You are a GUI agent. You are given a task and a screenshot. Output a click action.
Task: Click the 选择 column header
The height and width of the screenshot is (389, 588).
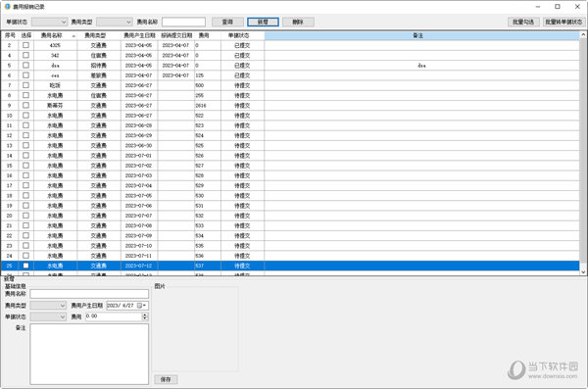[x=25, y=35]
